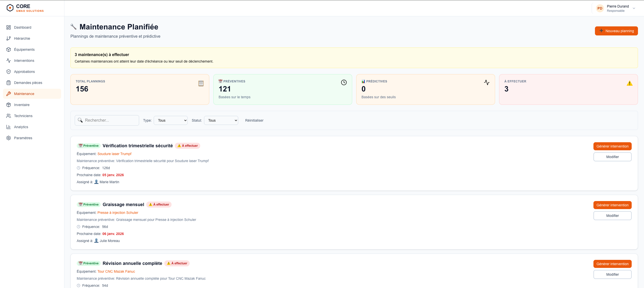Image resolution: width=644 pixels, height=288 pixels.
Task: Open the Type filter dropdown
Action: (171, 120)
